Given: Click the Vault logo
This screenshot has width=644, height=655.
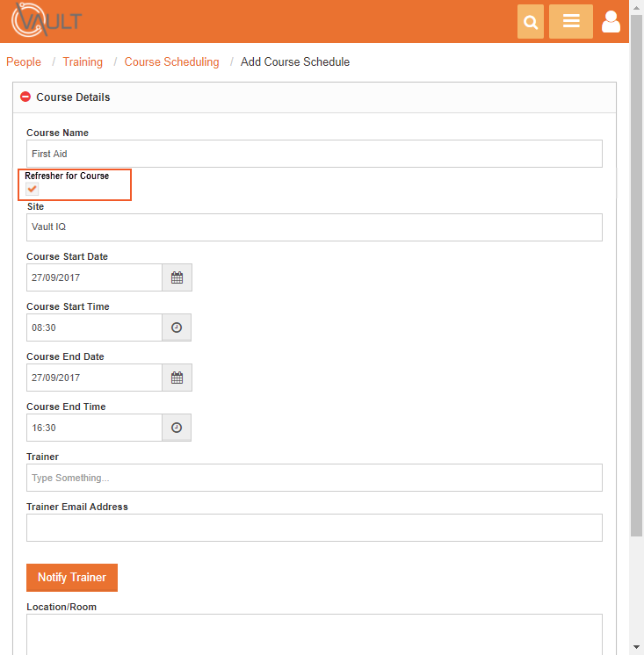Looking at the screenshot, I should tap(47, 20).
